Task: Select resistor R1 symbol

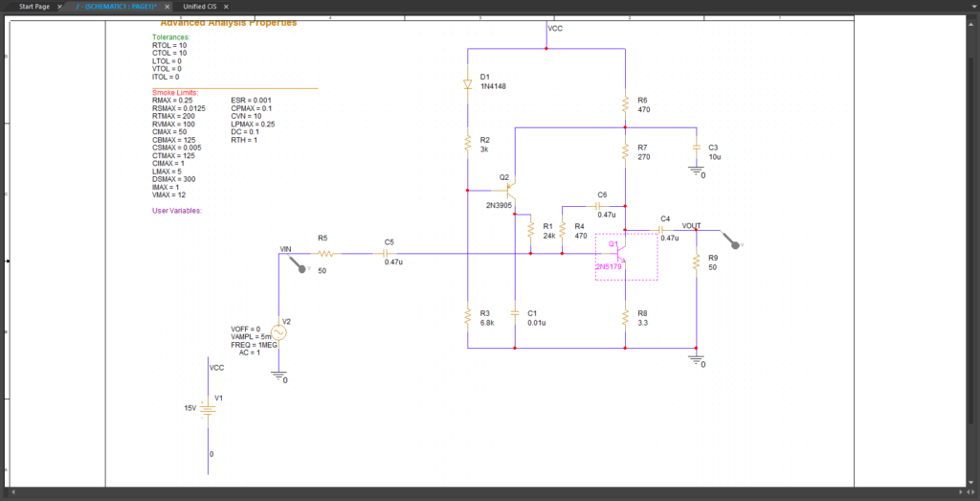Action: [x=530, y=230]
